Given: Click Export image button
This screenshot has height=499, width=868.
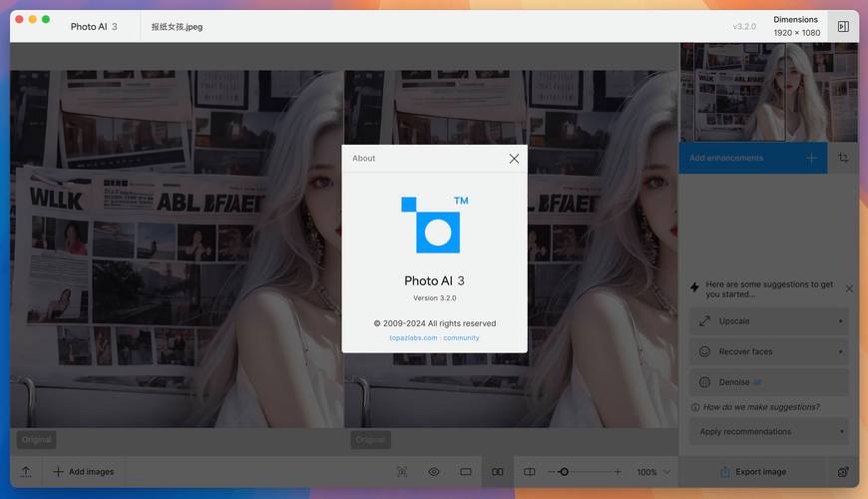Looking at the screenshot, I should point(753,472).
